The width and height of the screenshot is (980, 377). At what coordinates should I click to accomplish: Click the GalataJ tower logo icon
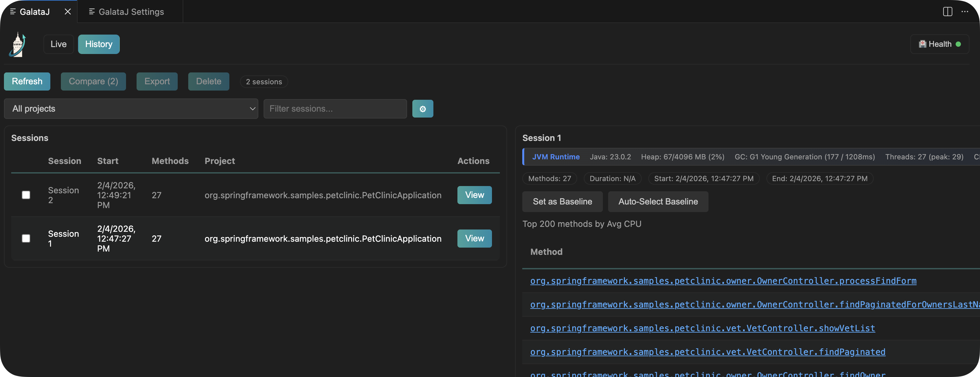click(17, 44)
